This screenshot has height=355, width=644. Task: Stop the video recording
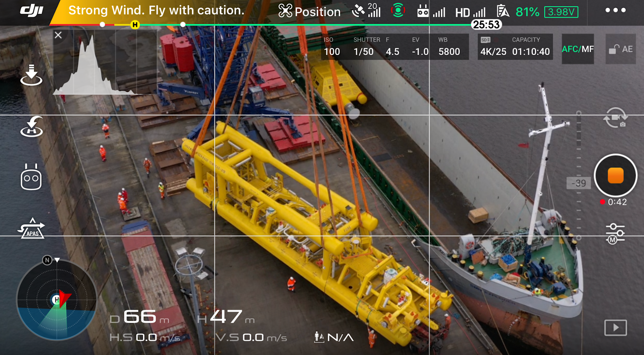tap(615, 175)
